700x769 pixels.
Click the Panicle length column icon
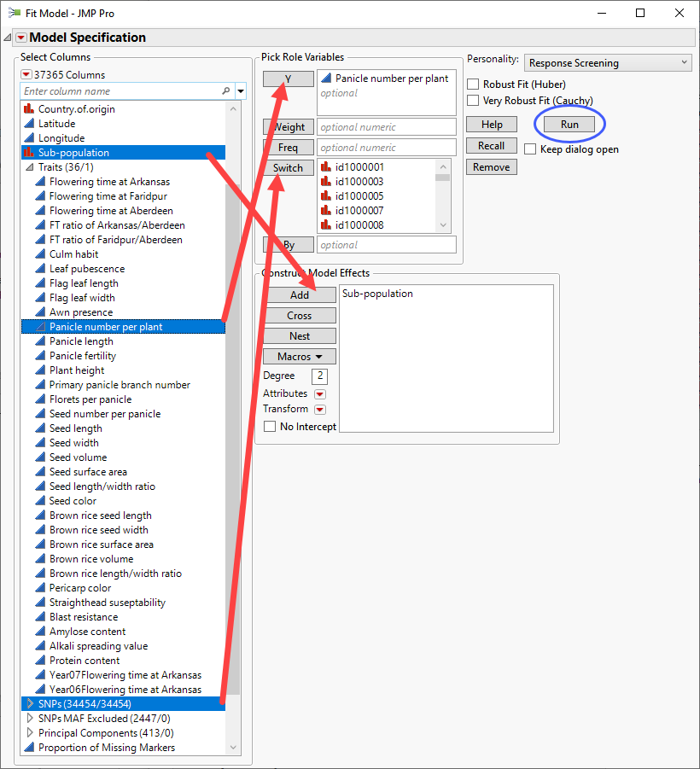[40, 341]
